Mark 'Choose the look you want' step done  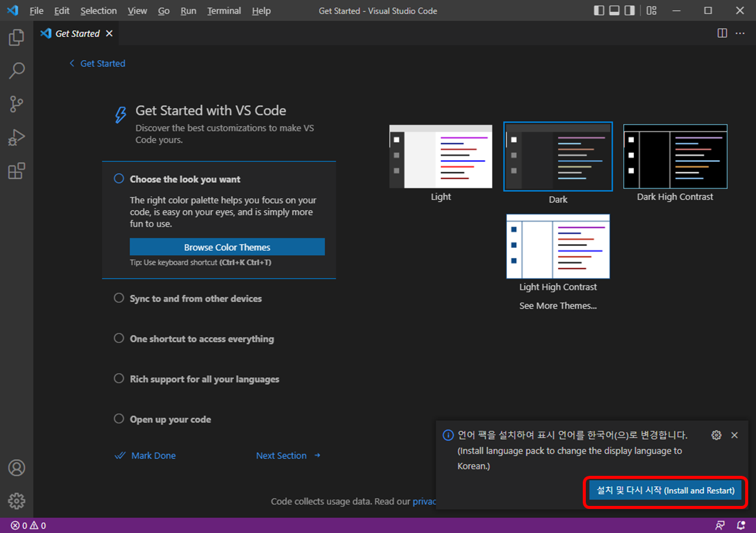click(x=118, y=179)
